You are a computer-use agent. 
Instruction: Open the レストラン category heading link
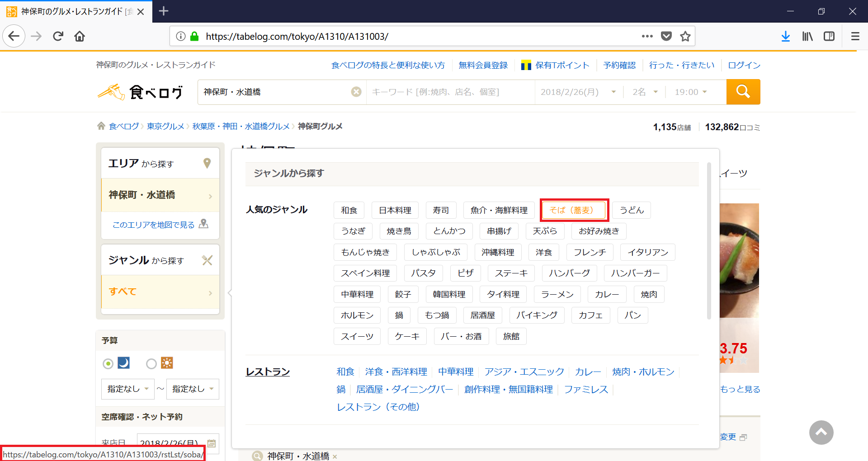268,372
